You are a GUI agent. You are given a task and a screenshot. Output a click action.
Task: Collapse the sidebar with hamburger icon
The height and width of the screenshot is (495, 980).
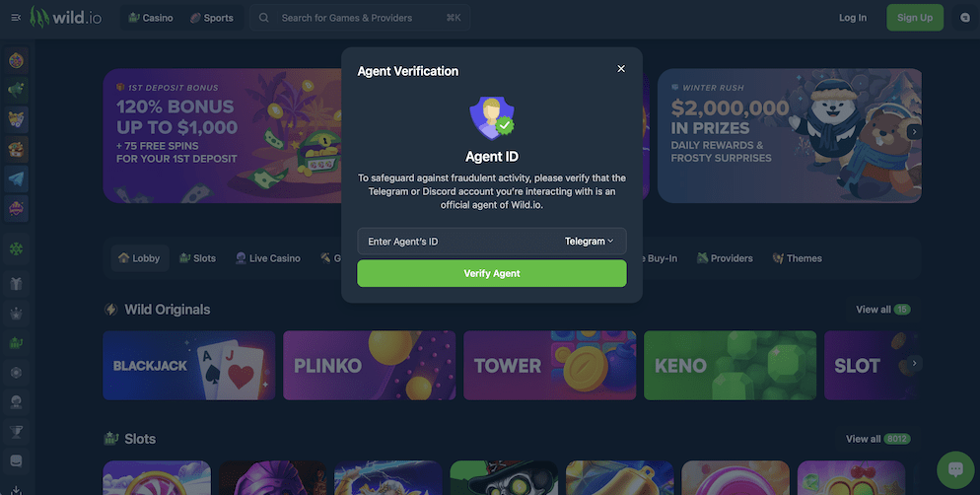pyautogui.click(x=16, y=18)
